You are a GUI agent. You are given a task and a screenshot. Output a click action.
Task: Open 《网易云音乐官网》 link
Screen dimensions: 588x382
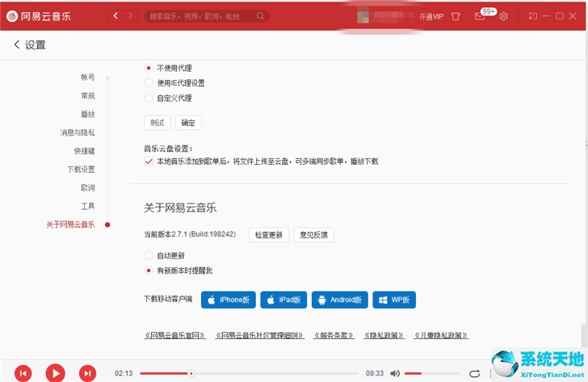175,335
